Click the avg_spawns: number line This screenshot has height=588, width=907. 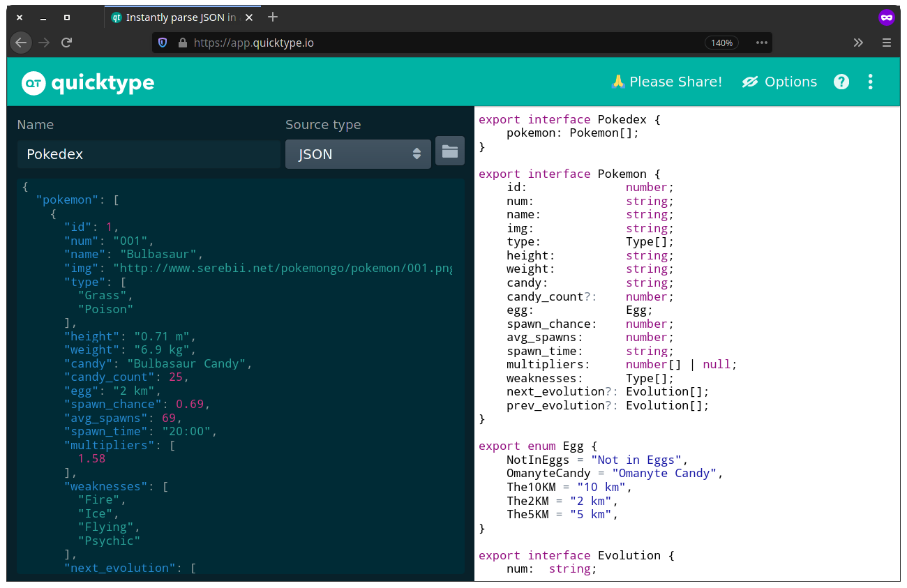click(590, 337)
